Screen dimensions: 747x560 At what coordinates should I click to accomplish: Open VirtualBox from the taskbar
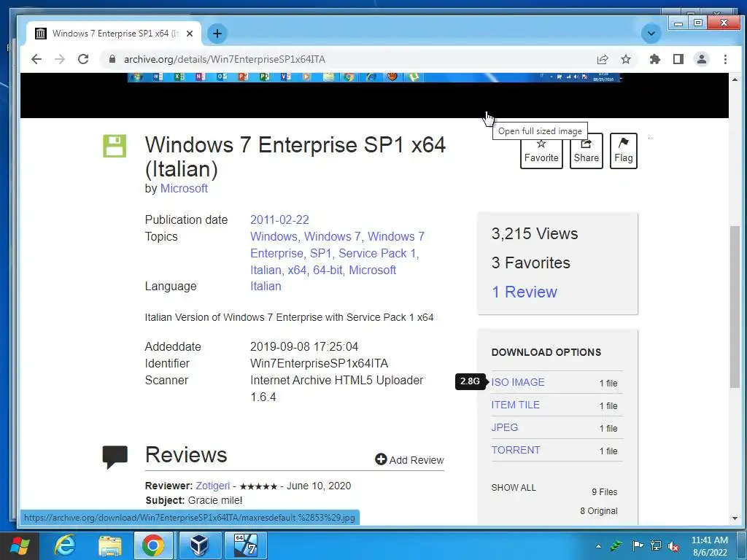click(199, 545)
